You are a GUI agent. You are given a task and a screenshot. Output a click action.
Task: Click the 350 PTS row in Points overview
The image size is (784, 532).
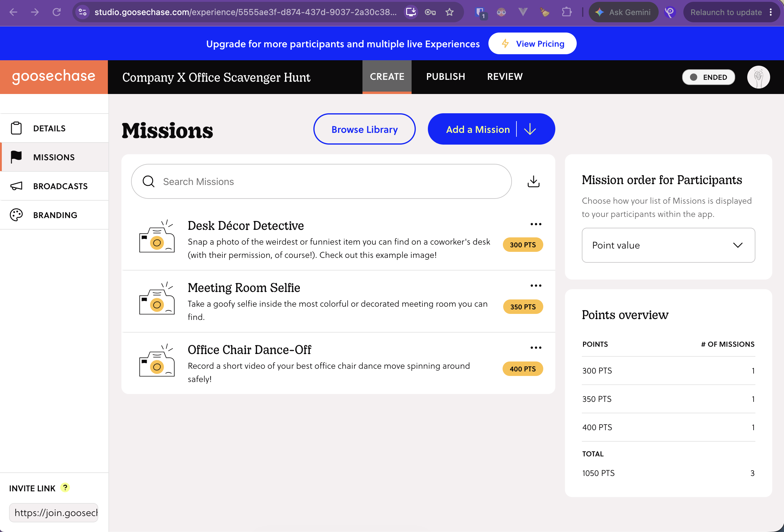tap(668, 399)
